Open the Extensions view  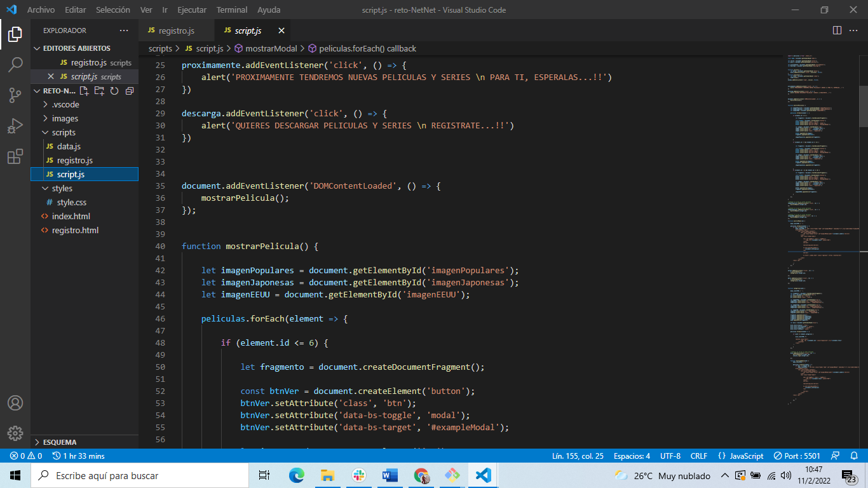click(x=15, y=156)
